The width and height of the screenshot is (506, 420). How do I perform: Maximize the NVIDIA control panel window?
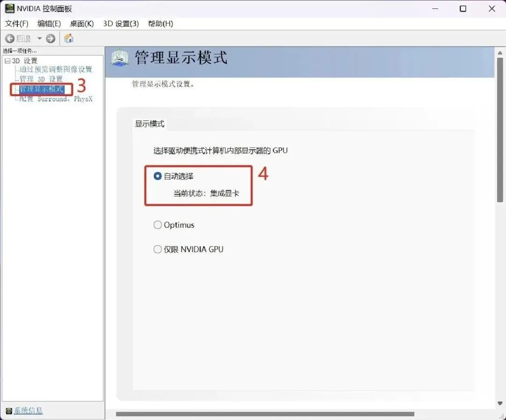[463, 9]
